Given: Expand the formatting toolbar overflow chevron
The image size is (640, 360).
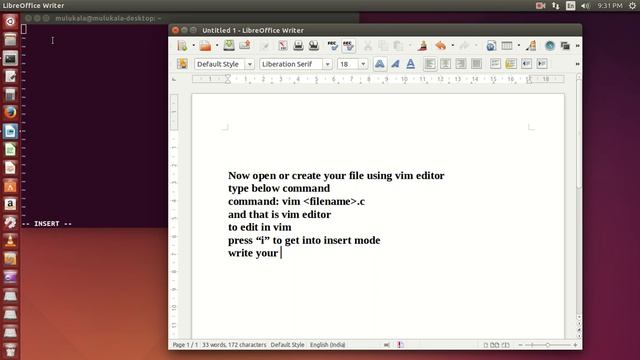Looking at the screenshot, I should pos(577,64).
